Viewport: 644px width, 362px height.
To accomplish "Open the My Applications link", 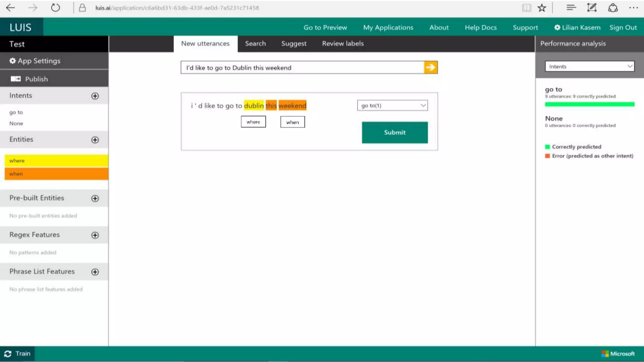I will click(x=388, y=28).
